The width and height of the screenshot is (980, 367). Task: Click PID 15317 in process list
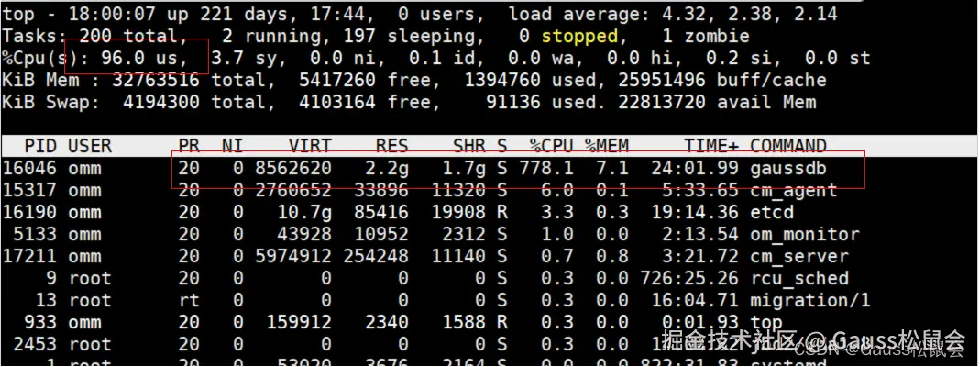tap(28, 191)
